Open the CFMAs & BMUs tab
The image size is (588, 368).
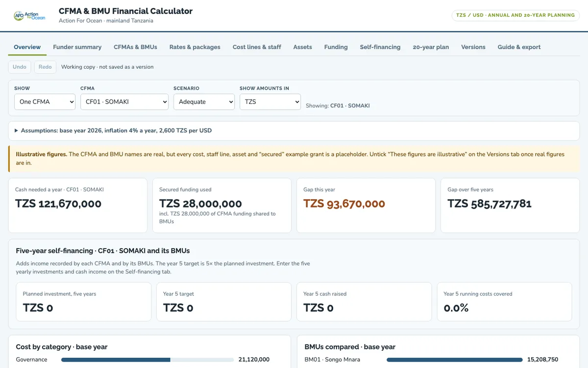(135, 47)
